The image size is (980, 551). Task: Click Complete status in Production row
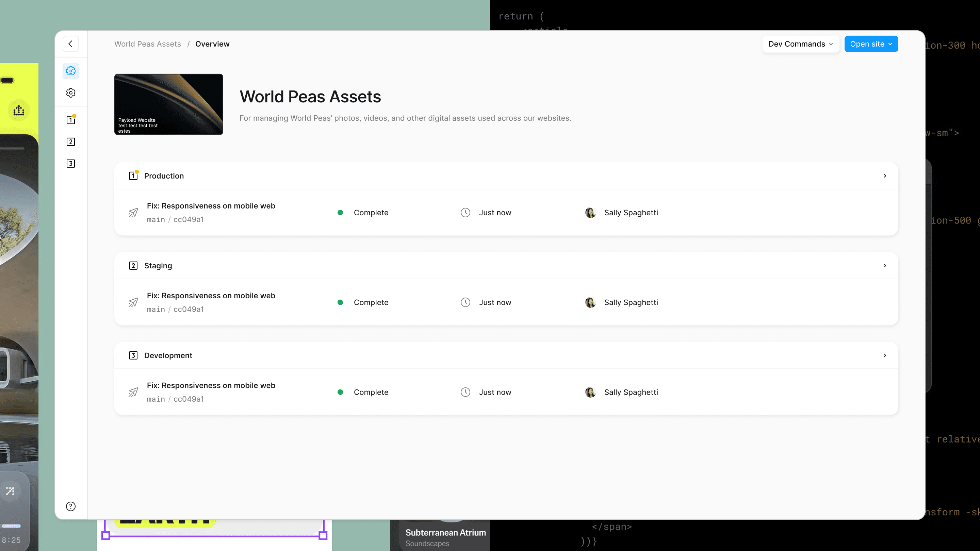371,213
